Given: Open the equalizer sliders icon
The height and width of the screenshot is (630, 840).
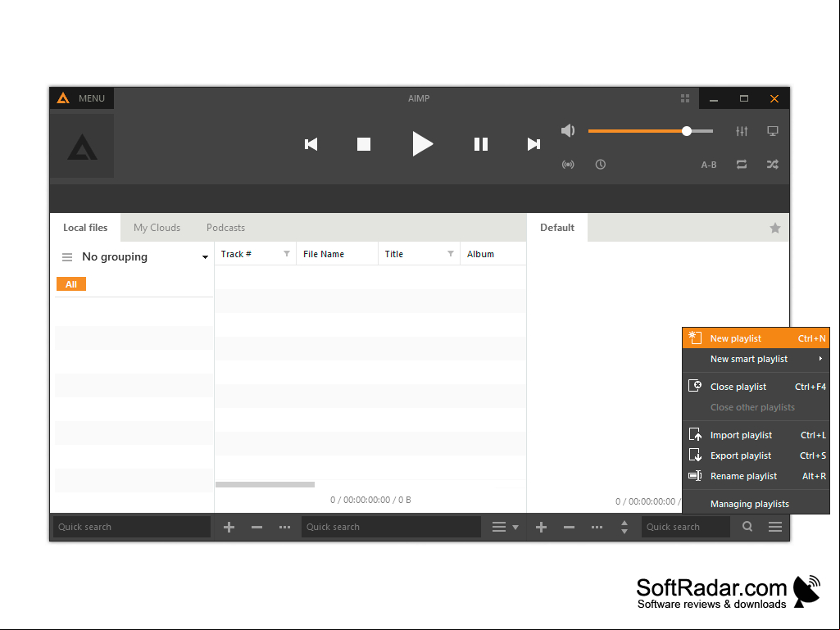Looking at the screenshot, I should (x=742, y=131).
